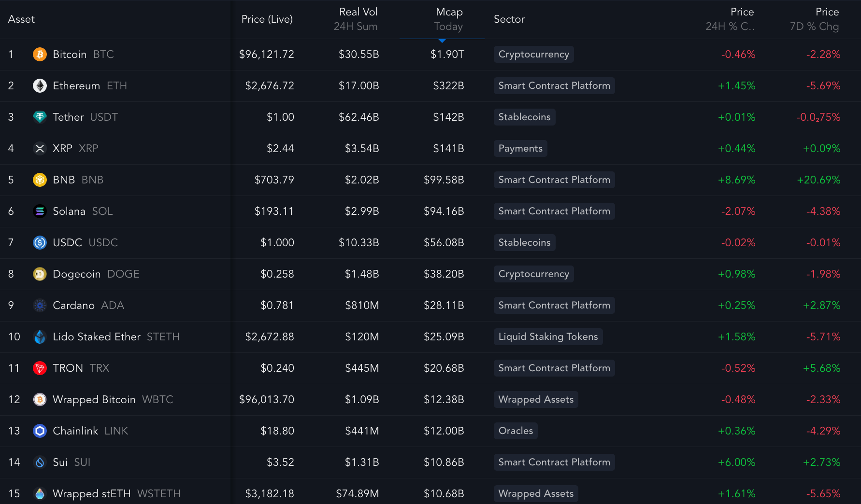Click the TRON logo icon
This screenshot has width=861, height=504.
40,368
